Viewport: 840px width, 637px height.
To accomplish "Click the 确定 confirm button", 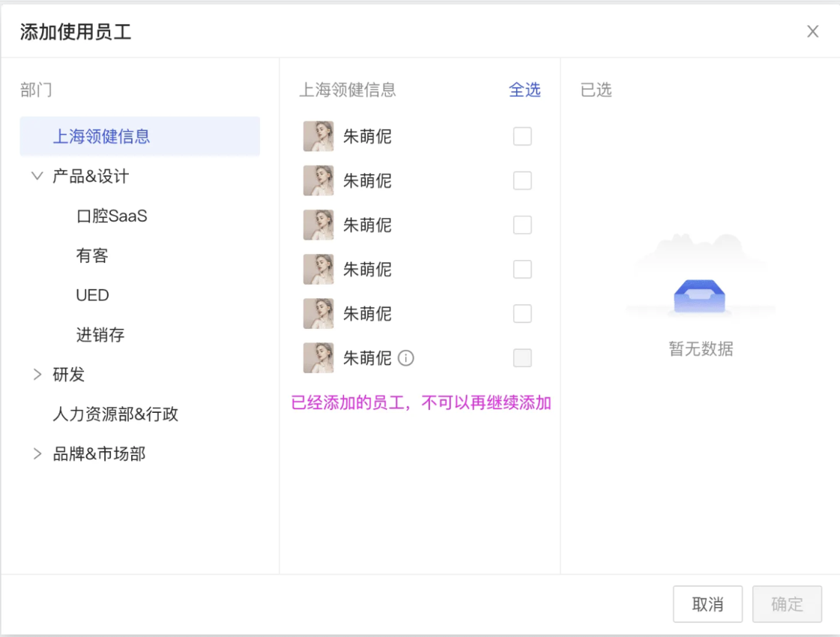I will coord(787,604).
